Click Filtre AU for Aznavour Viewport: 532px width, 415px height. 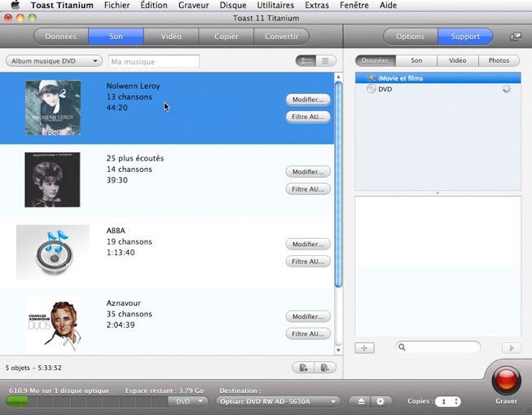308,333
